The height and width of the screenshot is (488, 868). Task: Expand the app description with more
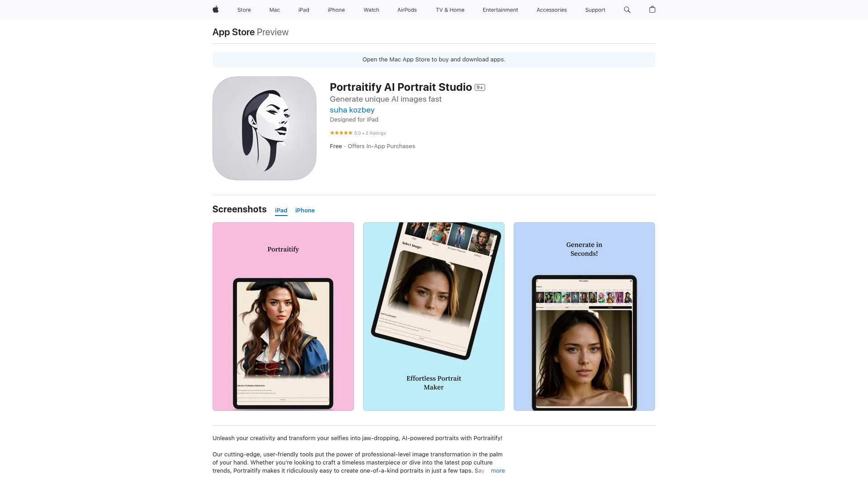coord(498,471)
